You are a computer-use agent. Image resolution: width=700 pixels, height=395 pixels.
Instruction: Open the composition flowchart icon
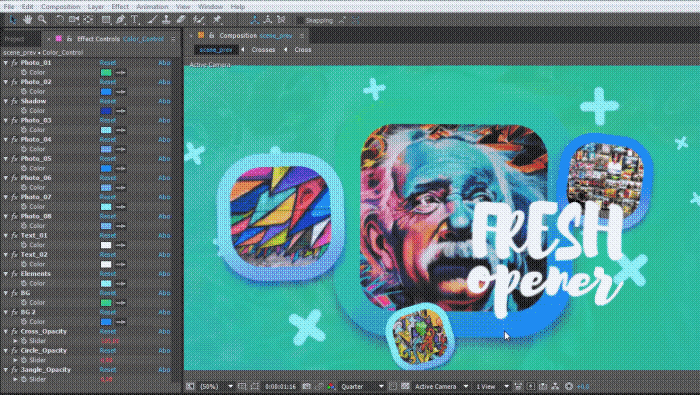555,387
